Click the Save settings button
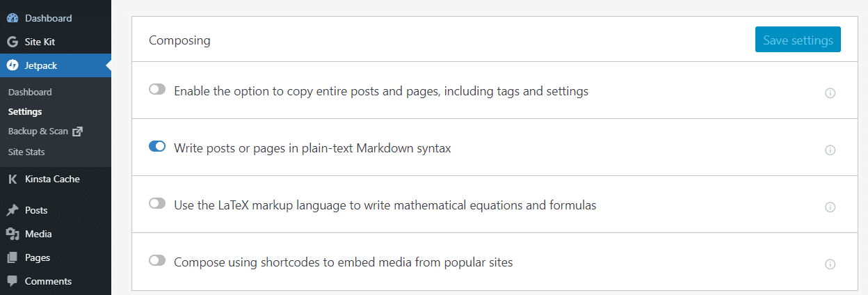Viewport: 868px width, 295px height. coord(798,40)
